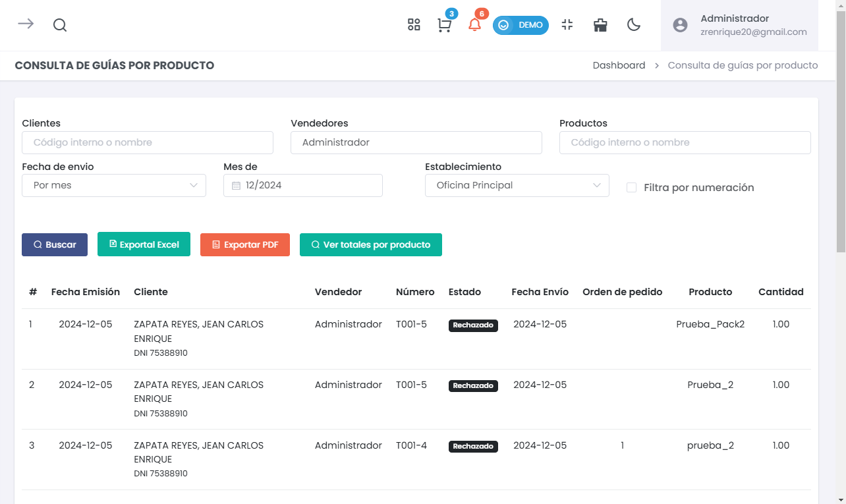Open the Mes de date picker

click(303, 186)
